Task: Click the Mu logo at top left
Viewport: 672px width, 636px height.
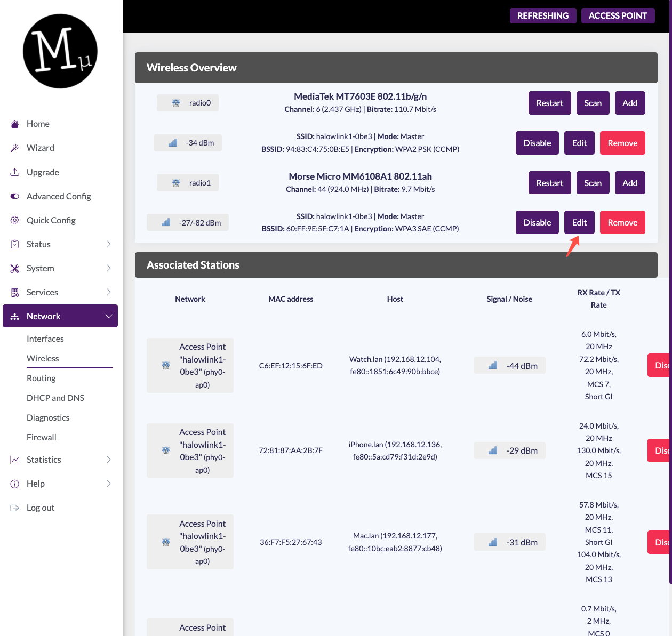Action: pyautogui.click(x=60, y=51)
